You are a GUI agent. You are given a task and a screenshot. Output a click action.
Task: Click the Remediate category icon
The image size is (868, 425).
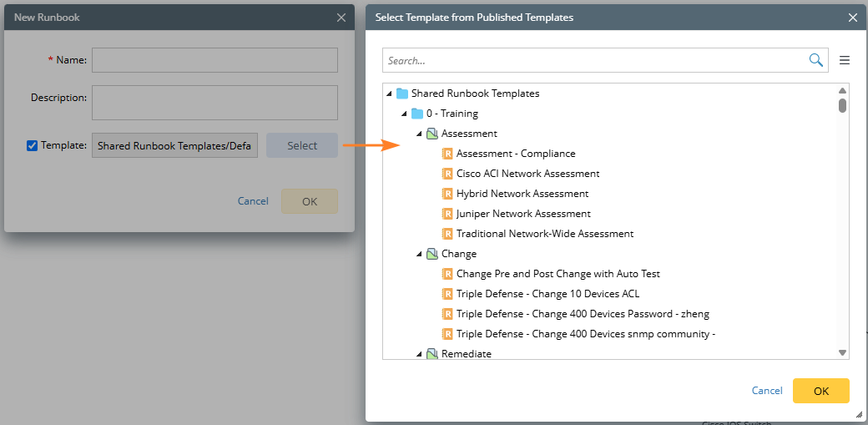[x=432, y=354]
